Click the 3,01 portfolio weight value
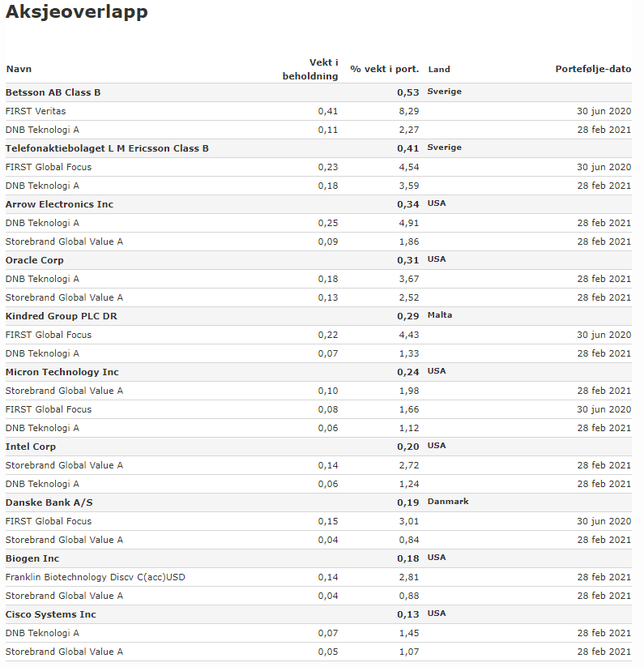Screen dimensions: 644x667 [x=409, y=521]
